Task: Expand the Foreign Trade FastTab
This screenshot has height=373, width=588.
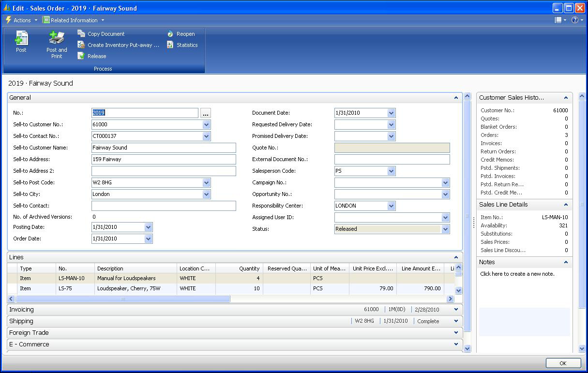Action: pyautogui.click(x=456, y=333)
